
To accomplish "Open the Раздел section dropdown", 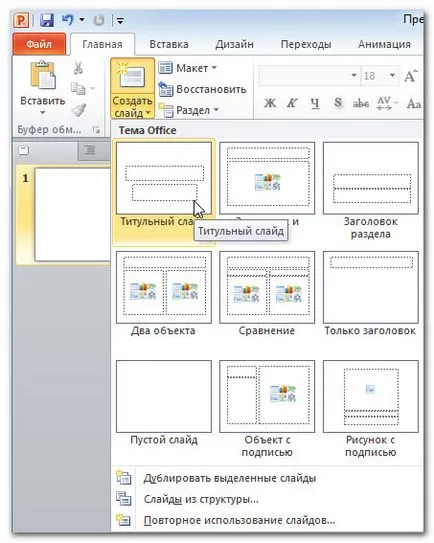I will [x=189, y=110].
